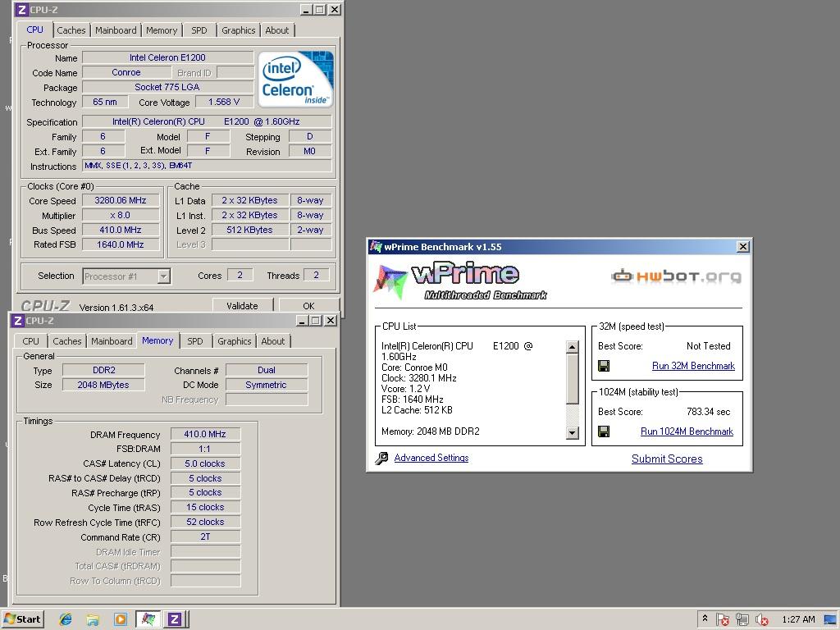Screen dimensions: 840x630
Task: Click the Command Rate 2T value
Action: [205, 536]
